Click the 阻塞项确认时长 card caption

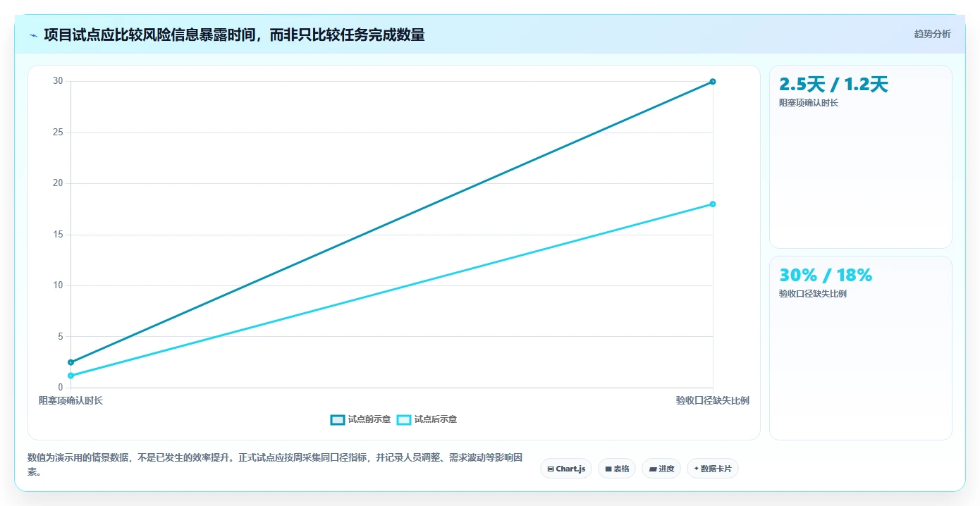point(809,103)
